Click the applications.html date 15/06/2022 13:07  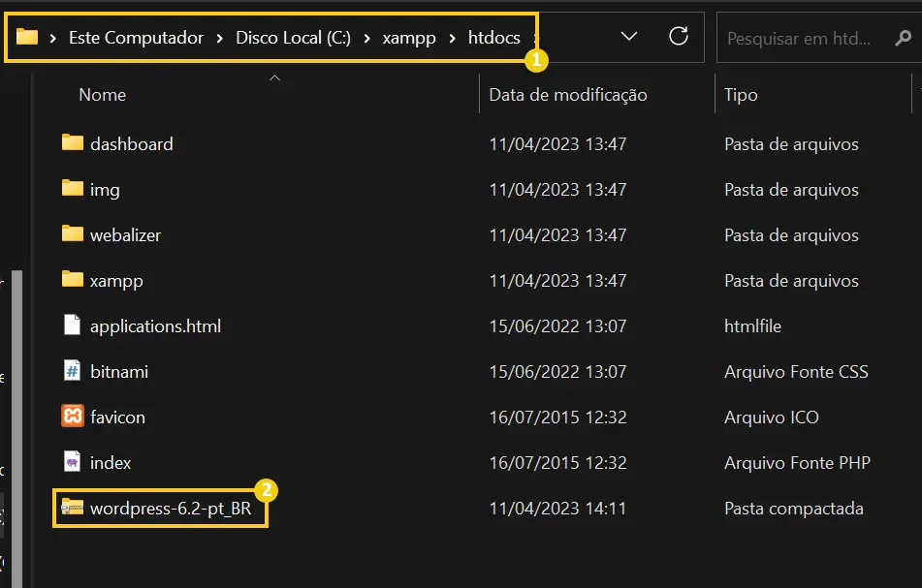point(558,326)
